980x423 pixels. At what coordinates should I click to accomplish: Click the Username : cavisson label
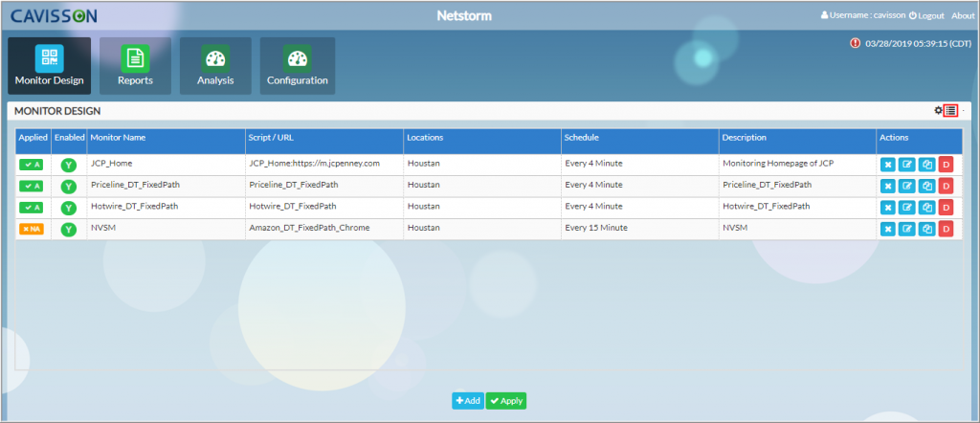coord(863,15)
